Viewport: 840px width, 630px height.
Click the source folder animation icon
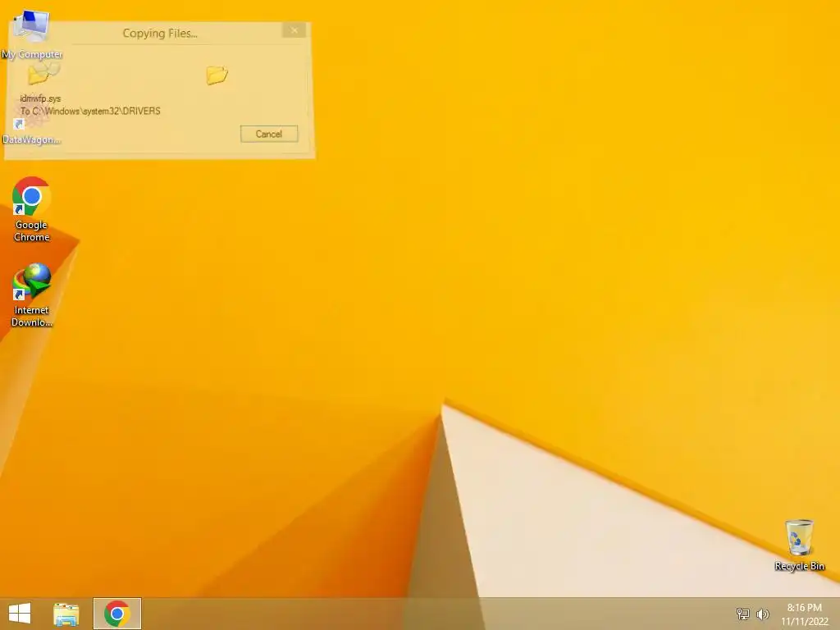tap(43, 74)
